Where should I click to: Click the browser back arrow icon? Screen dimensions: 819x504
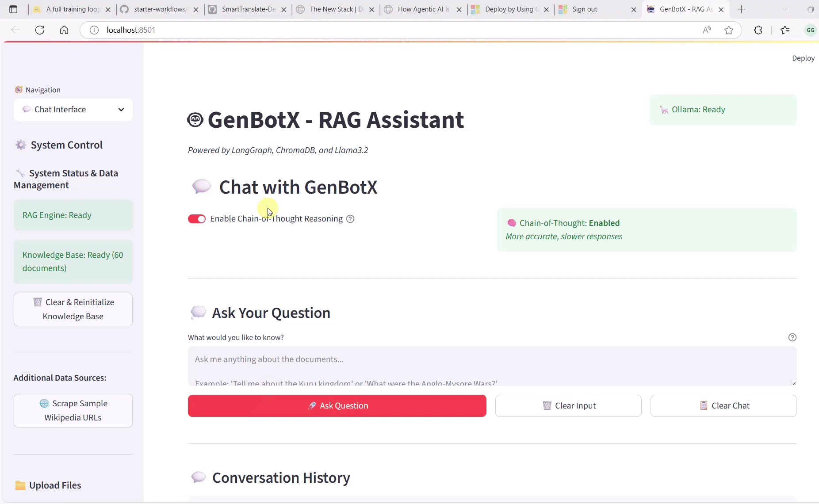16,30
